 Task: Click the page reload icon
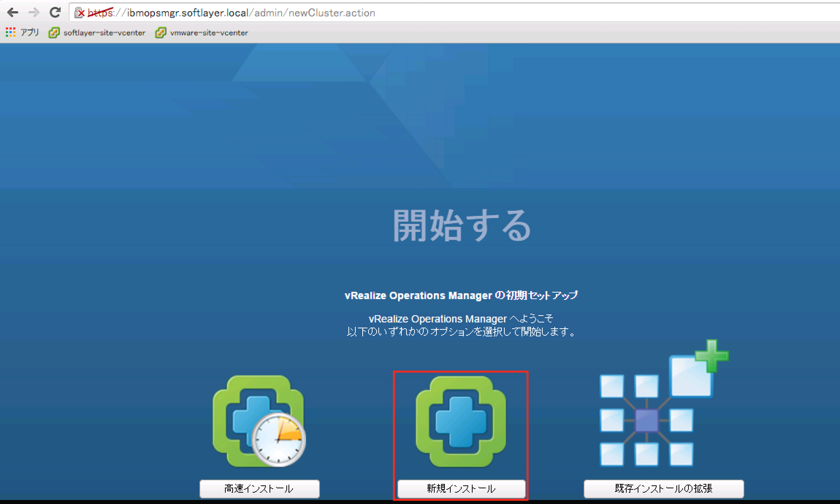[55, 12]
